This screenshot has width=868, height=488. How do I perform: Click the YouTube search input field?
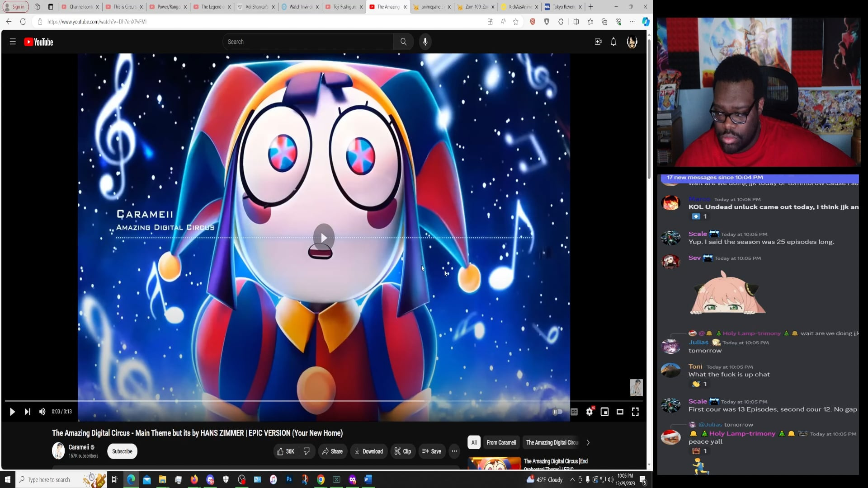307,42
